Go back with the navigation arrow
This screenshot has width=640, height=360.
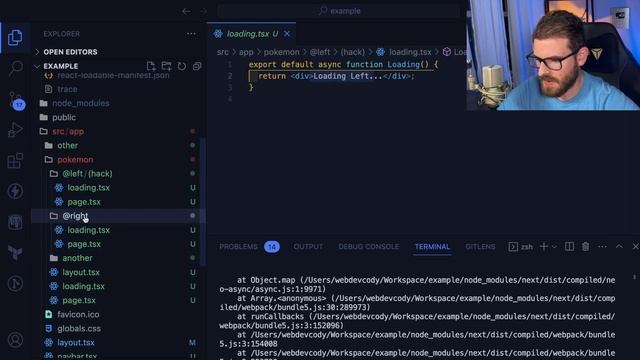coord(186,11)
